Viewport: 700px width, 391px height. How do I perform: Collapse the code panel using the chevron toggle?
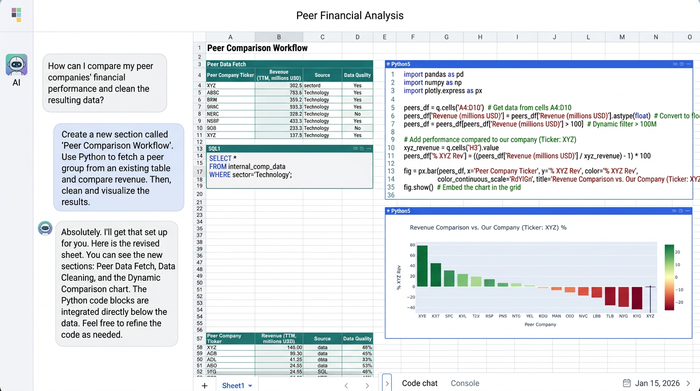(x=387, y=383)
